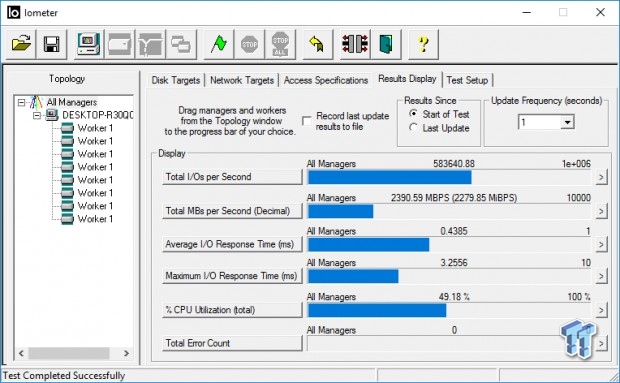The image size is (620, 383).
Task: Click the Maximum I/O Response Time progress bar
Action: tap(449, 276)
